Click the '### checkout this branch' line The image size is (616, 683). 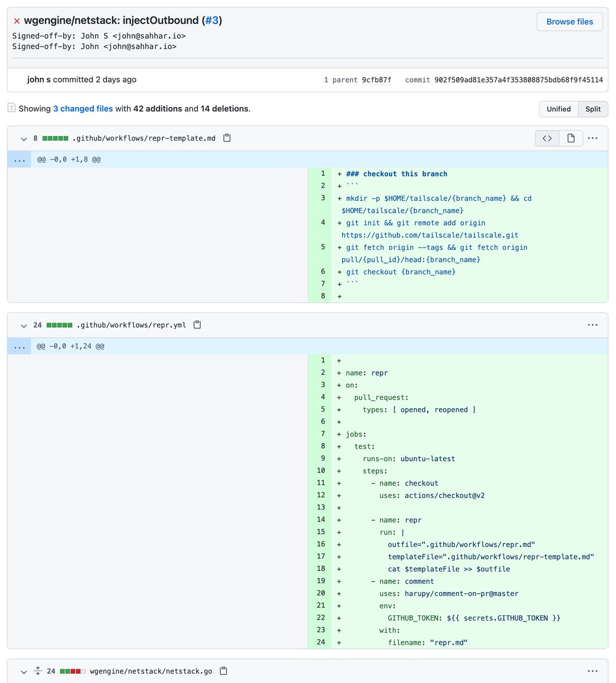click(x=396, y=174)
